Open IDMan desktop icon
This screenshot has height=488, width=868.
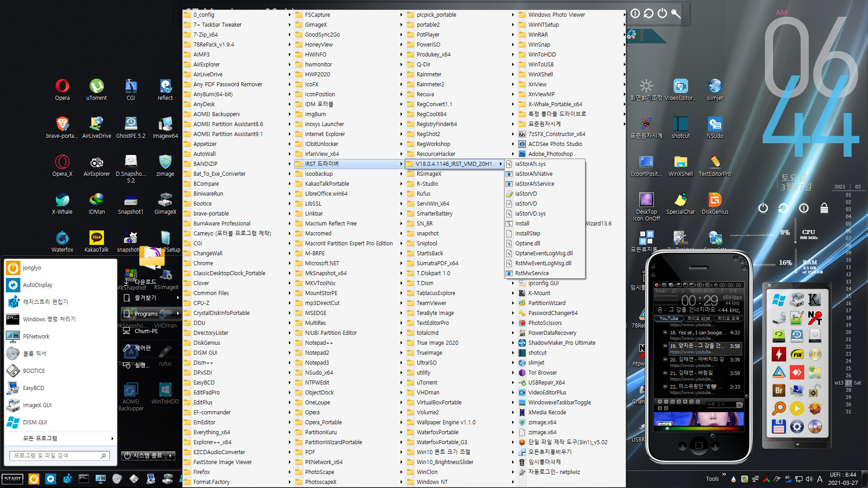[x=96, y=203]
